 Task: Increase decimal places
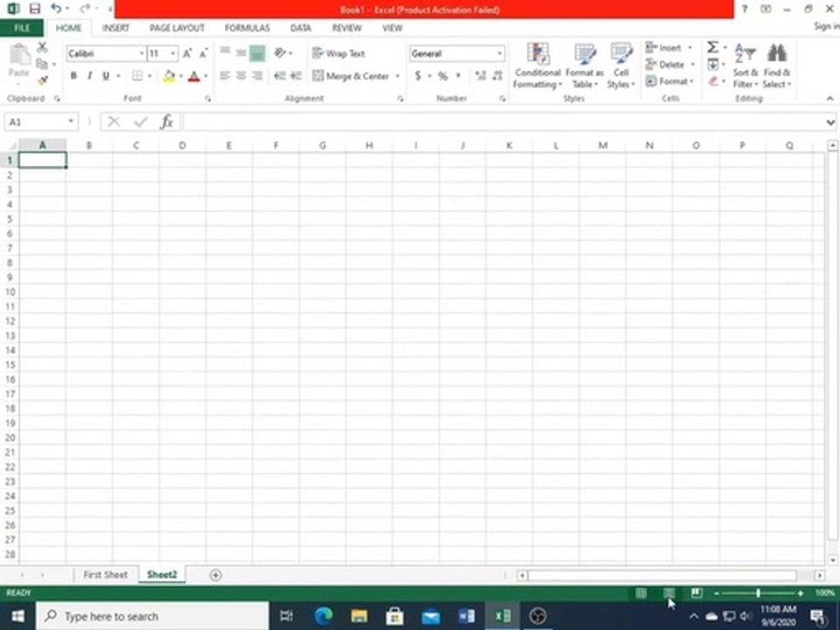(x=480, y=75)
